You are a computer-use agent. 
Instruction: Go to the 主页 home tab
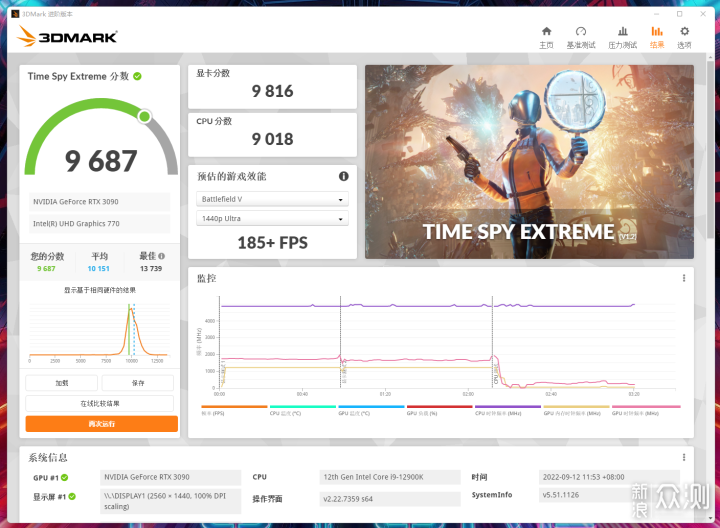click(x=546, y=37)
